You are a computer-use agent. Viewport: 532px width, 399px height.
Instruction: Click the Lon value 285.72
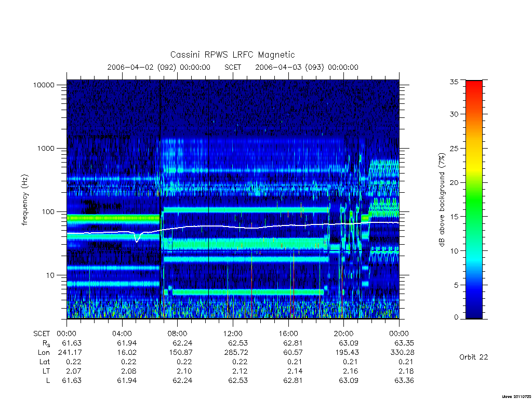point(236,353)
